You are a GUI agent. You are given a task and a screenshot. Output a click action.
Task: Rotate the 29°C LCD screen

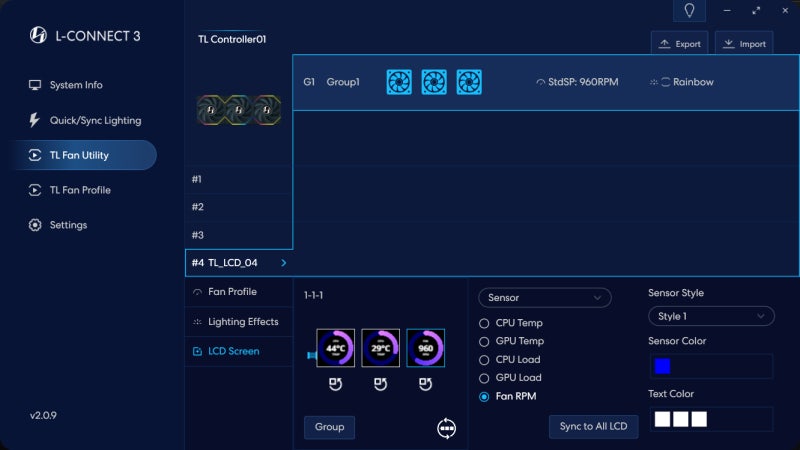(380, 384)
